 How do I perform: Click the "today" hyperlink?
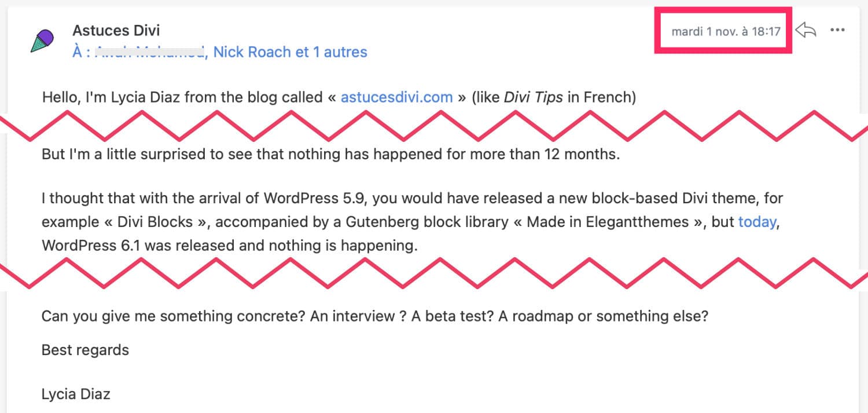[757, 222]
